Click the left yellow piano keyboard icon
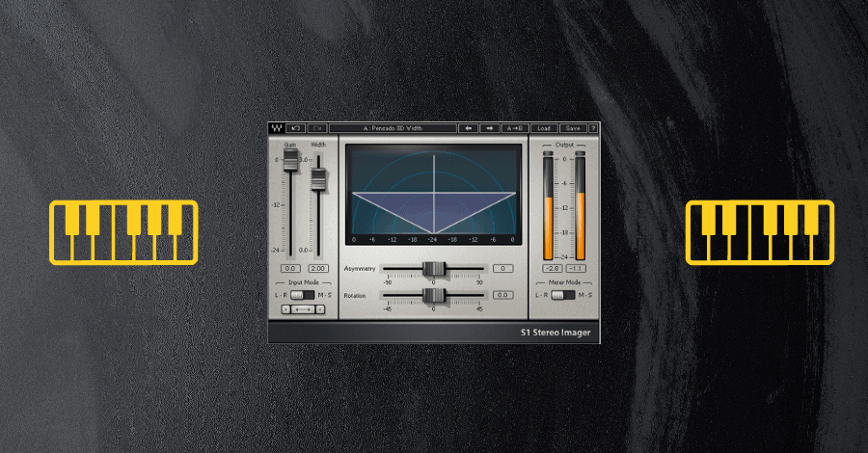Image resolution: width=868 pixels, height=453 pixels. click(x=123, y=232)
